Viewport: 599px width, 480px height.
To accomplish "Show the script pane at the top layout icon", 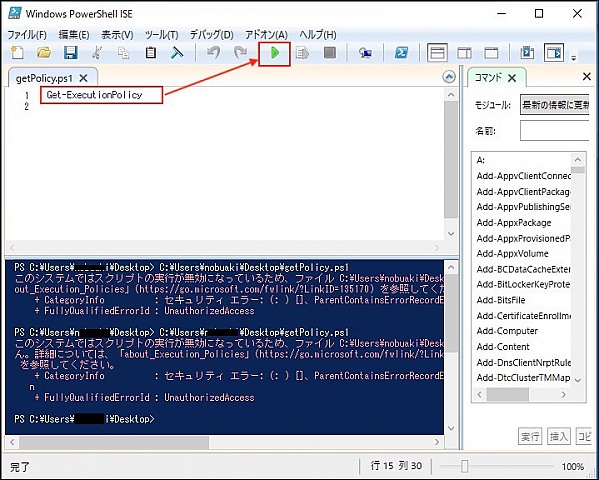I will point(437,53).
